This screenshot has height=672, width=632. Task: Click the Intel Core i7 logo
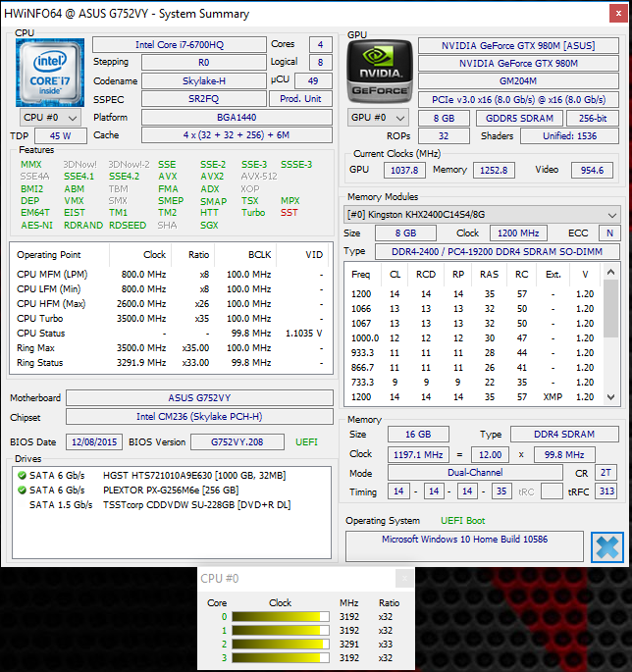click(50, 73)
